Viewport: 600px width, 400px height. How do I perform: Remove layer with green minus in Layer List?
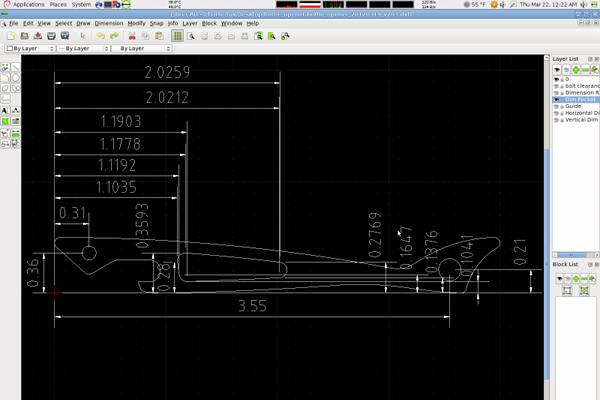tap(585, 70)
